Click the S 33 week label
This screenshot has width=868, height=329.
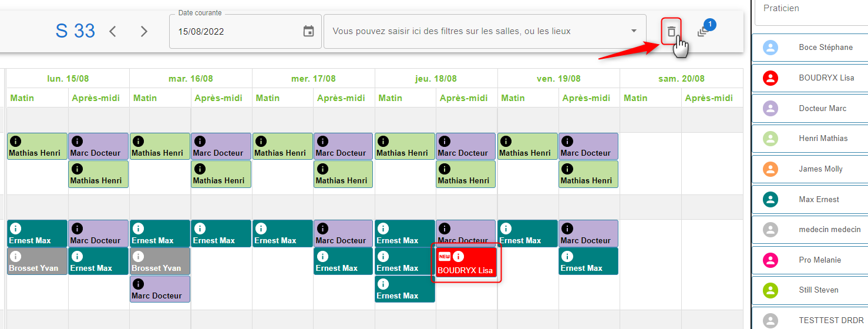pos(75,31)
